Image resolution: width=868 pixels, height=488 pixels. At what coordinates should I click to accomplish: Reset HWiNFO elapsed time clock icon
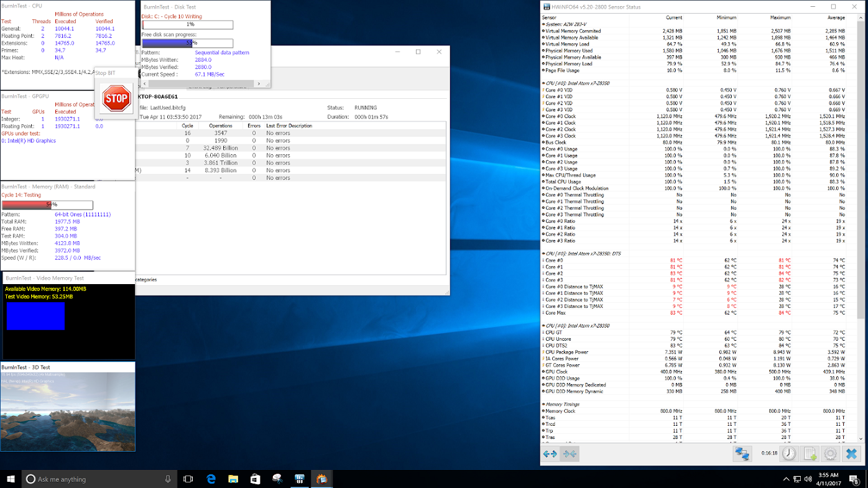pos(789,454)
